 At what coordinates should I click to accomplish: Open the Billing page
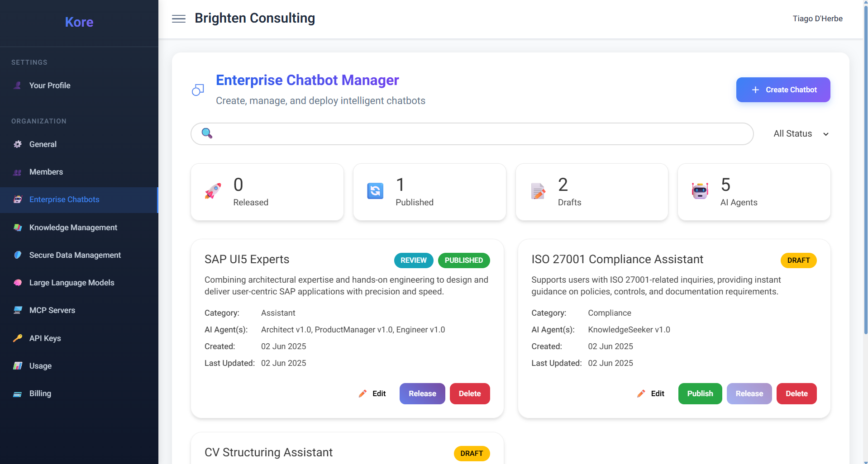[x=79, y=393]
